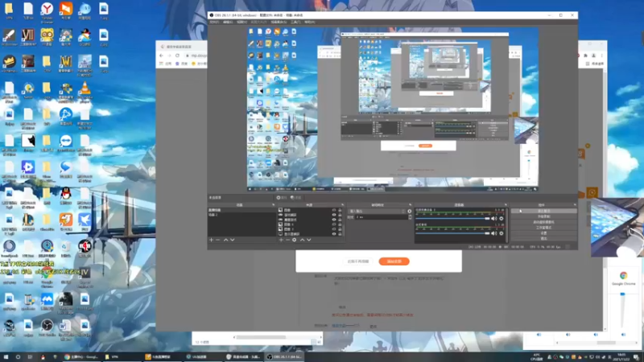Adjust the transition duration stepper arrows
644x362 pixels.
(x=410, y=217)
